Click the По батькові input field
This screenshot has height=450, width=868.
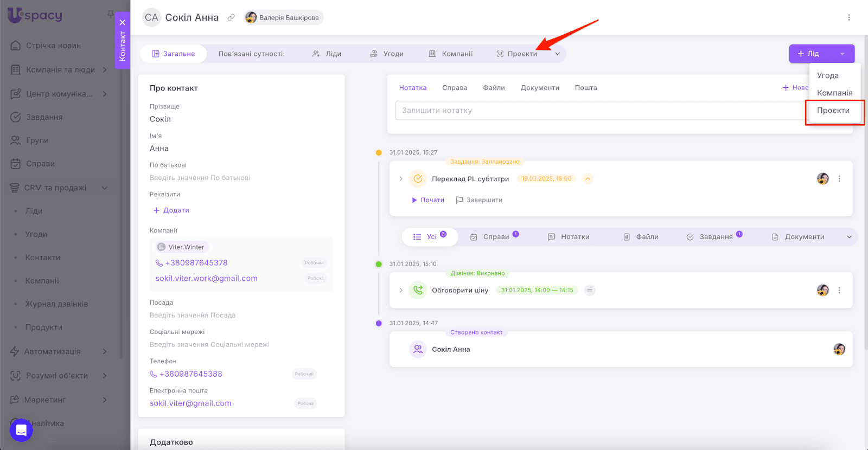[200, 178]
